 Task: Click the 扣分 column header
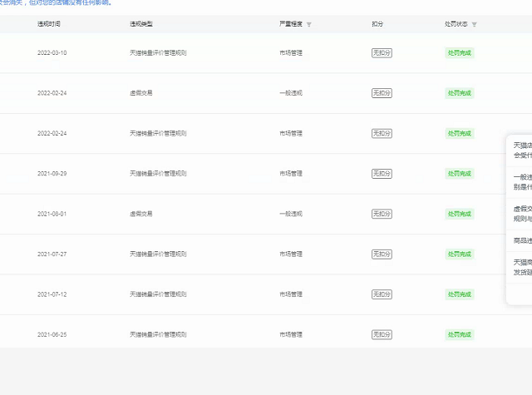377,24
